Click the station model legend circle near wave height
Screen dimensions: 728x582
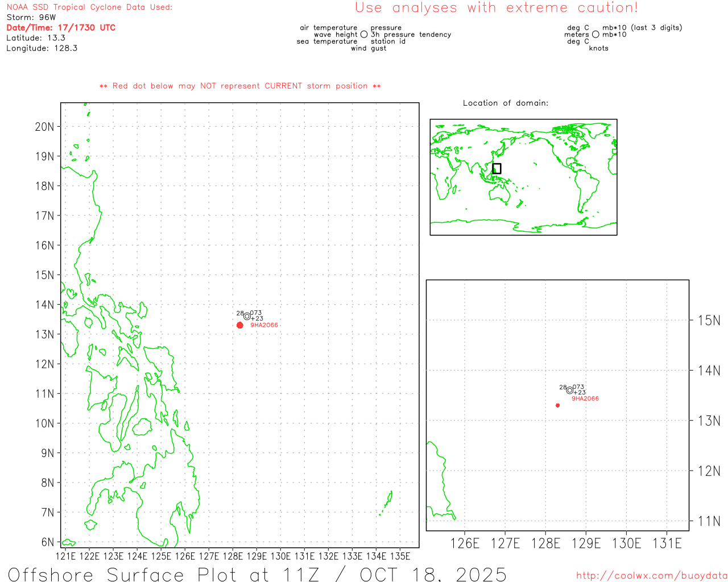point(364,35)
